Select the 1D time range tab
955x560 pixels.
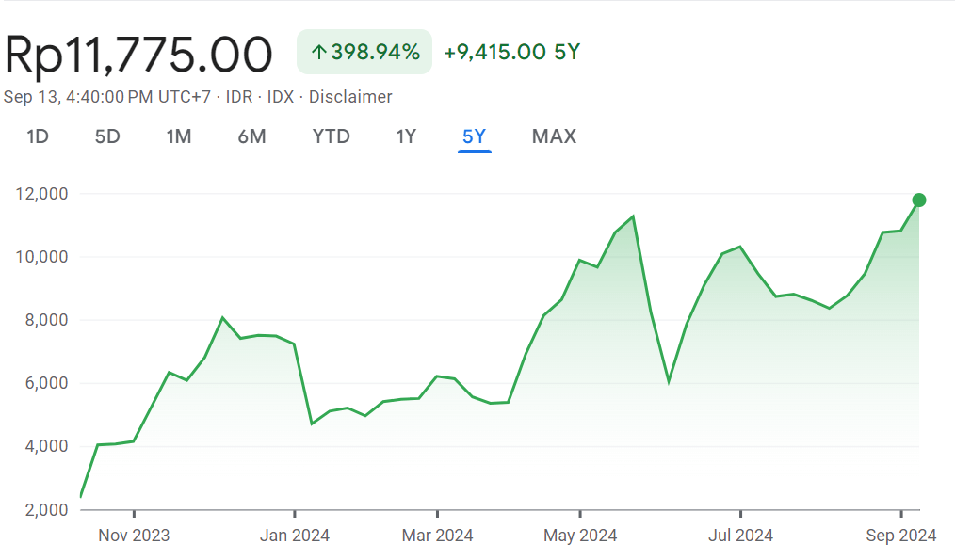click(37, 136)
